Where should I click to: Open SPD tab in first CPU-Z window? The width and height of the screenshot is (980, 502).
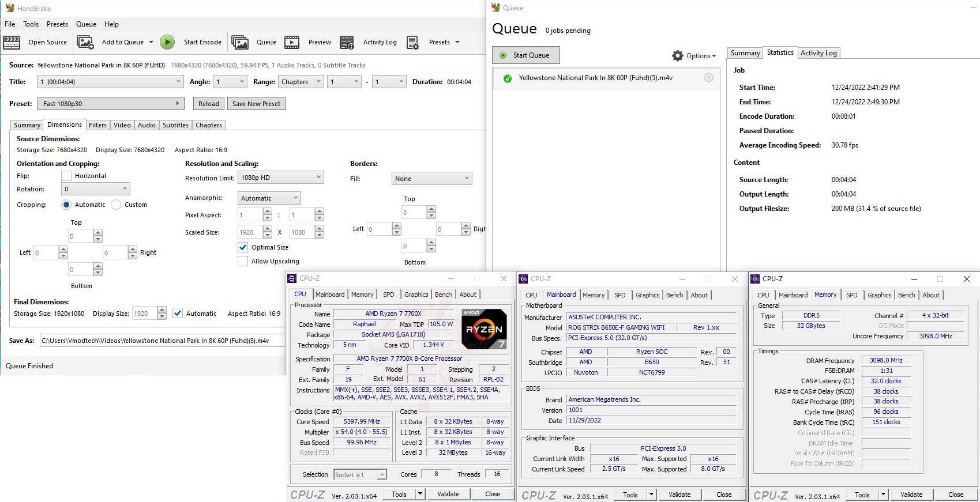389,295
